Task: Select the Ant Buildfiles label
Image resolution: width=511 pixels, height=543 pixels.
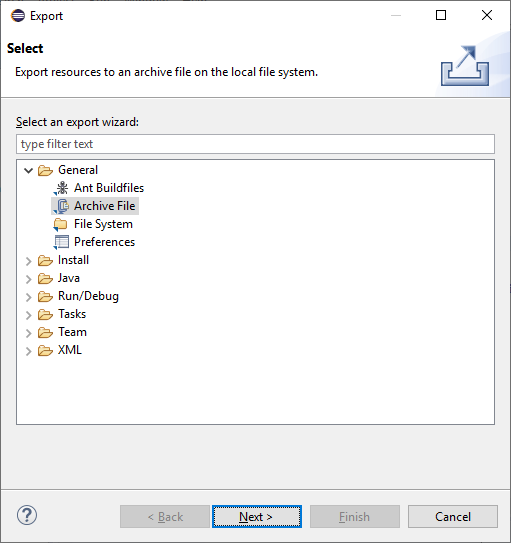Action: [x=109, y=188]
